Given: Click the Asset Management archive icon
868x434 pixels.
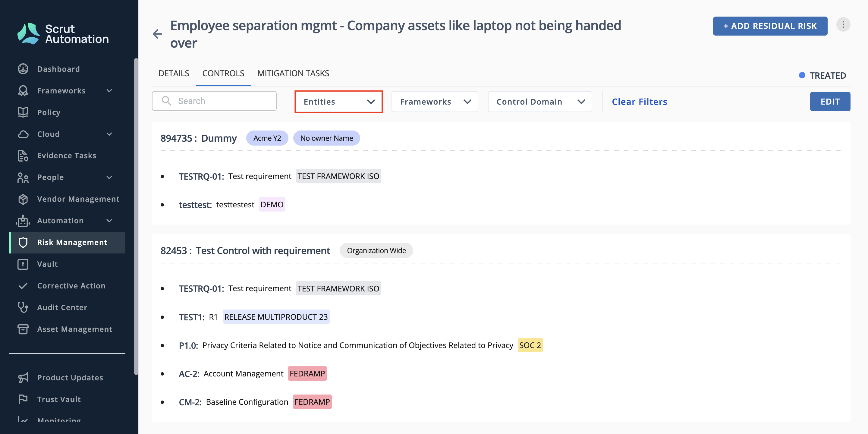Looking at the screenshot, I should (23, 329).
